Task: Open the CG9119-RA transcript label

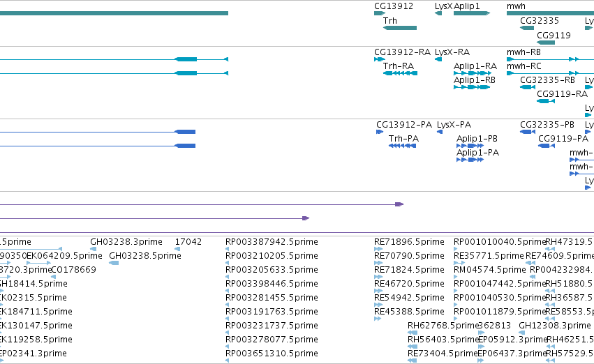Action: (x=562, y=94)
